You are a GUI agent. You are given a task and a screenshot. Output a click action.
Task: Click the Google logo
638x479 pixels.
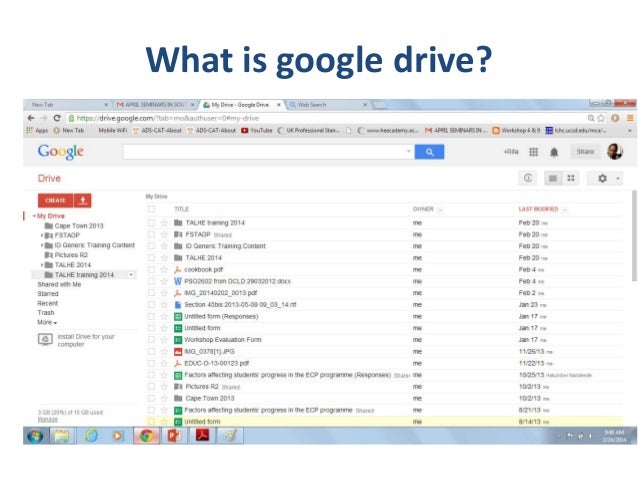tap(61, 152)
